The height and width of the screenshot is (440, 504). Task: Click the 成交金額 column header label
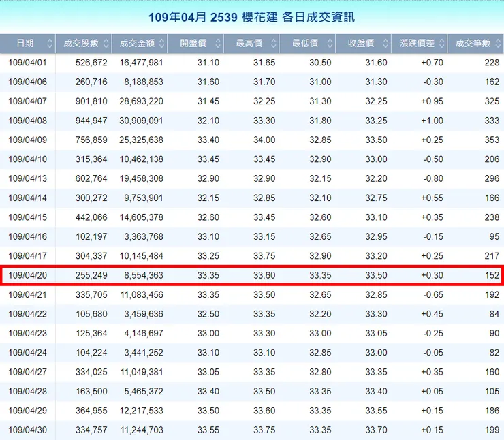pos(137,43)
